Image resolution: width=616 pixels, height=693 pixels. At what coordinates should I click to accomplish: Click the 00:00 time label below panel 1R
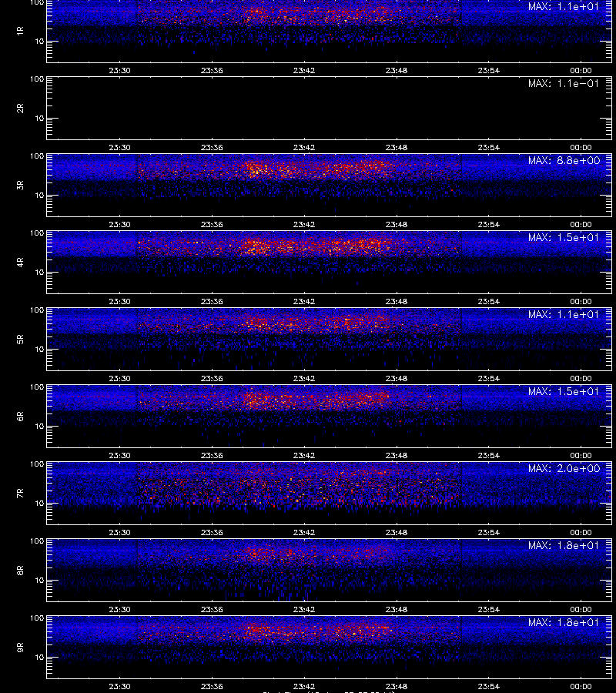[581, 70]
